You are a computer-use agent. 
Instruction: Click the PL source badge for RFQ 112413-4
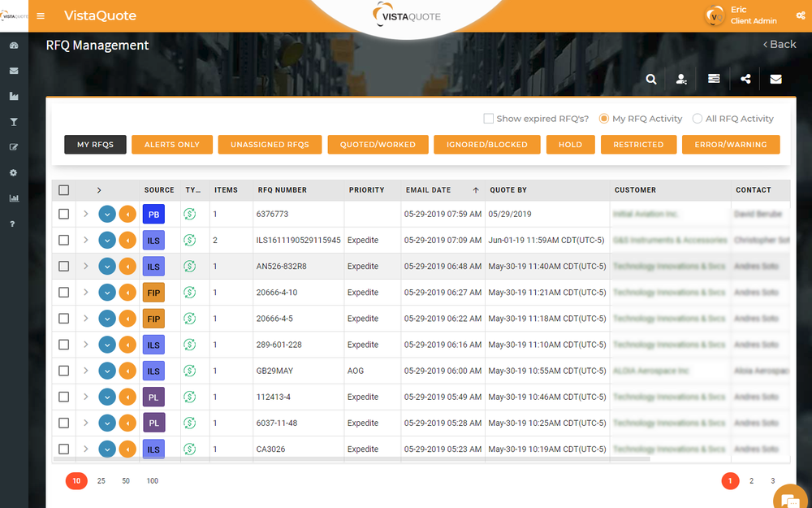coord(153,397)
